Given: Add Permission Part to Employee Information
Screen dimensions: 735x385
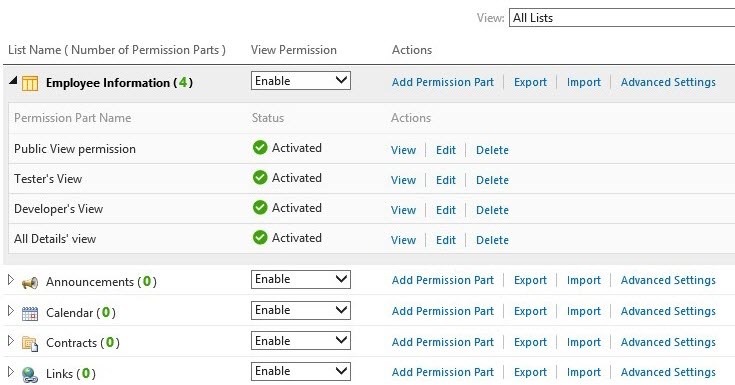Looking at the screenshot, I should [443, 82].
